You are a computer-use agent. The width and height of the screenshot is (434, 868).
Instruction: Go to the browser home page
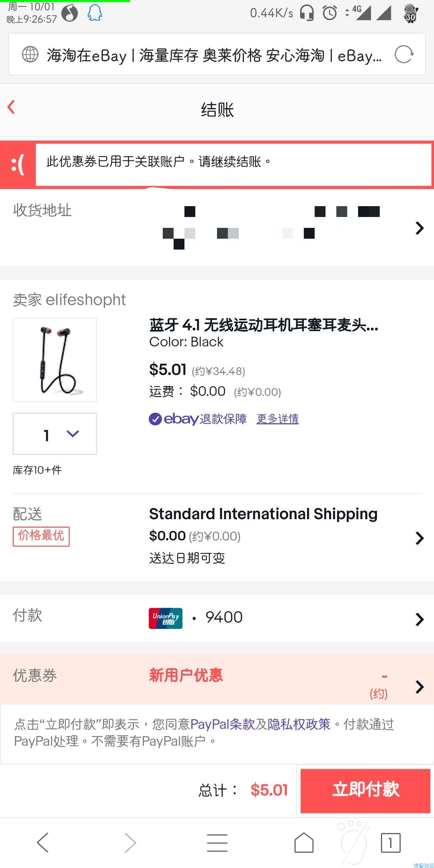[x=304, y=842]
